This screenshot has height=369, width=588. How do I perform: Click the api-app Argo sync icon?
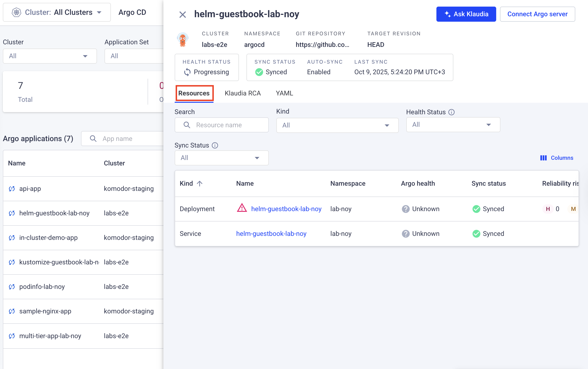pos(12,189)
